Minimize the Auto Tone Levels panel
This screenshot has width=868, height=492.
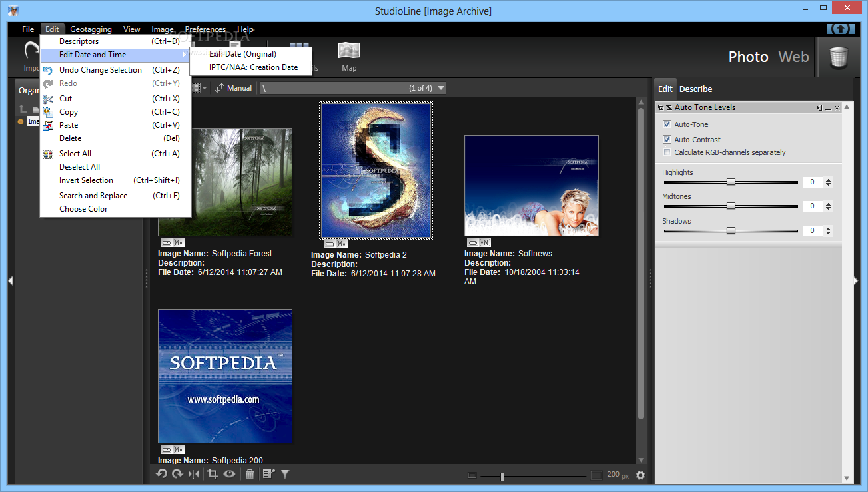[x=829, y=107]
